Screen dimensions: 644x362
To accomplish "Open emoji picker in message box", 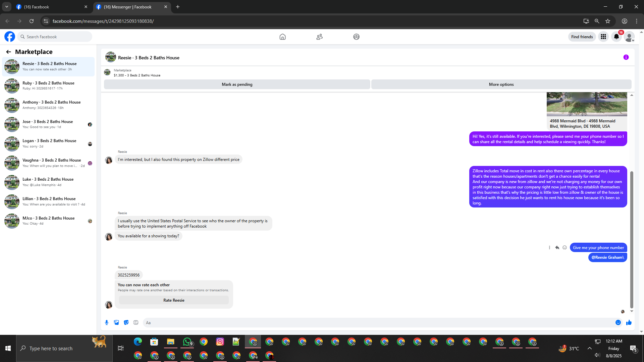I will [618, 322].
